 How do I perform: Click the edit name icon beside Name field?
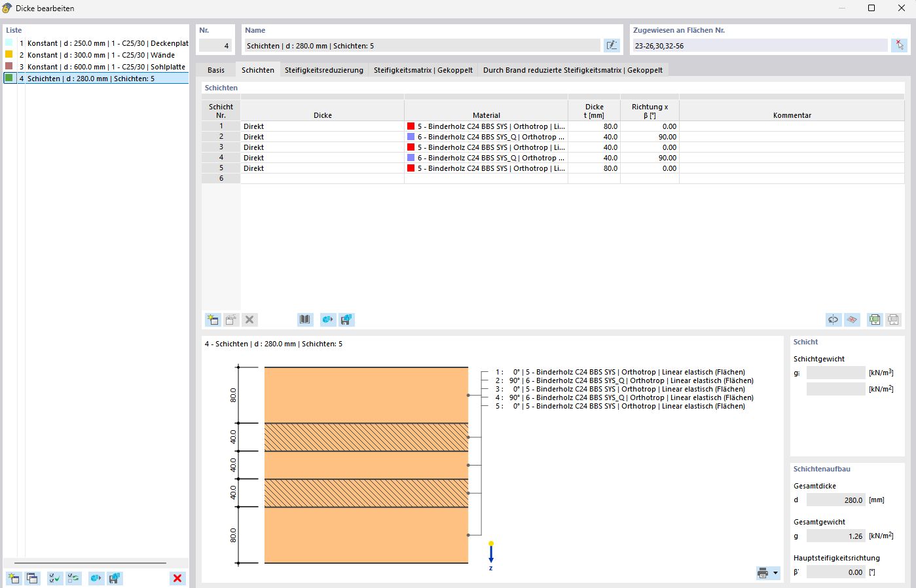coord(611,45)
